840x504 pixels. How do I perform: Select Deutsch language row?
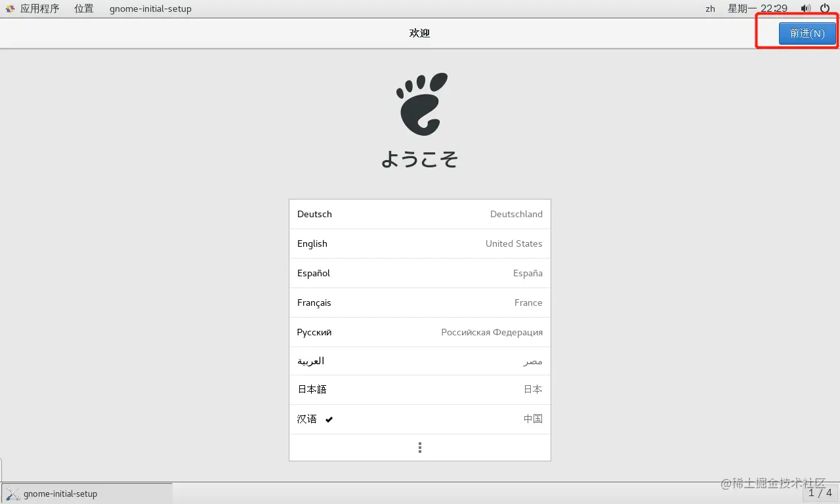pyautogui.click(x=420, y=214)
